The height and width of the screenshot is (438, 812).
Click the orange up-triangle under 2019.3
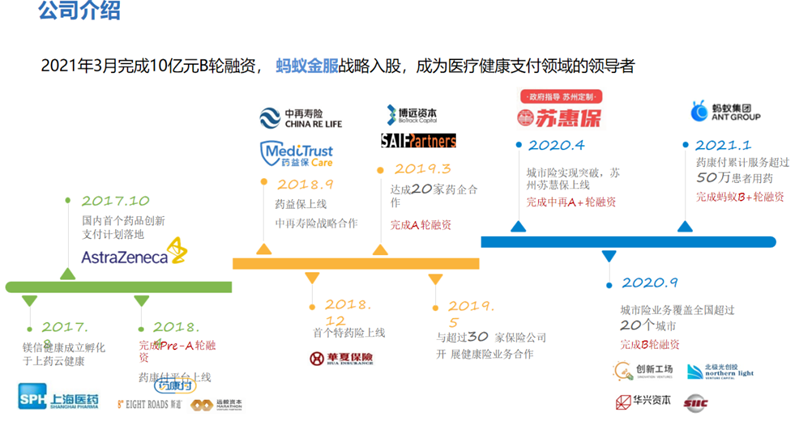[x=380, y=250]
